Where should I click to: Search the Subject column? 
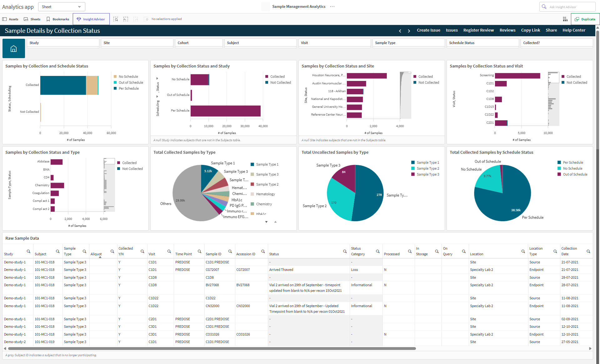(x=58, y=252)
